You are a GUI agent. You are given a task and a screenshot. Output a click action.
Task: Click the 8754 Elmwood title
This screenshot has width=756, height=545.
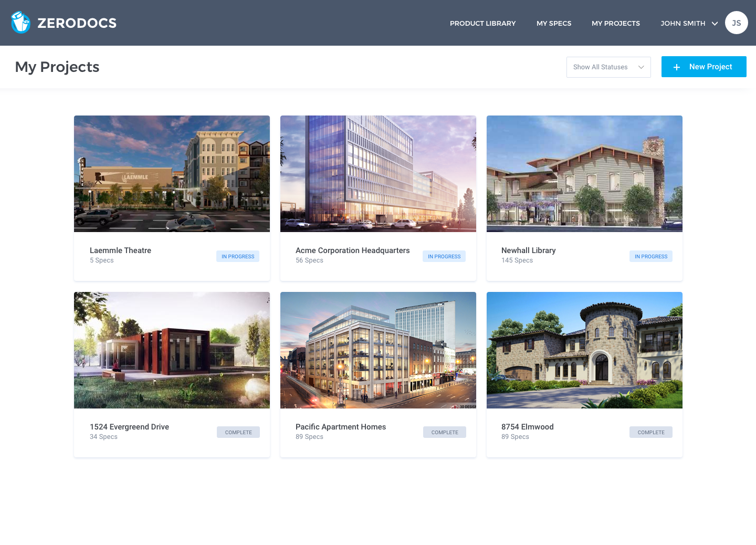528,427
